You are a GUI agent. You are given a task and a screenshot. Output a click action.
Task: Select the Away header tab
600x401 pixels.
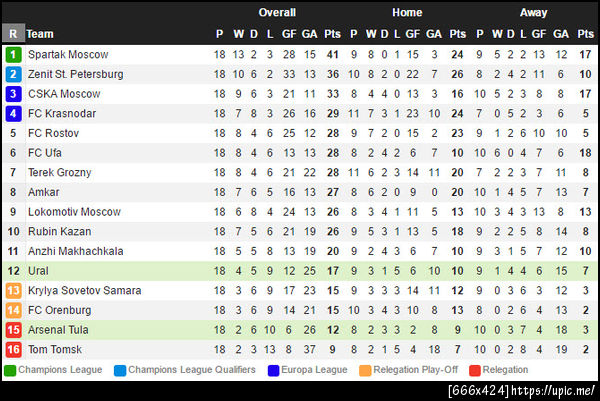534,13
